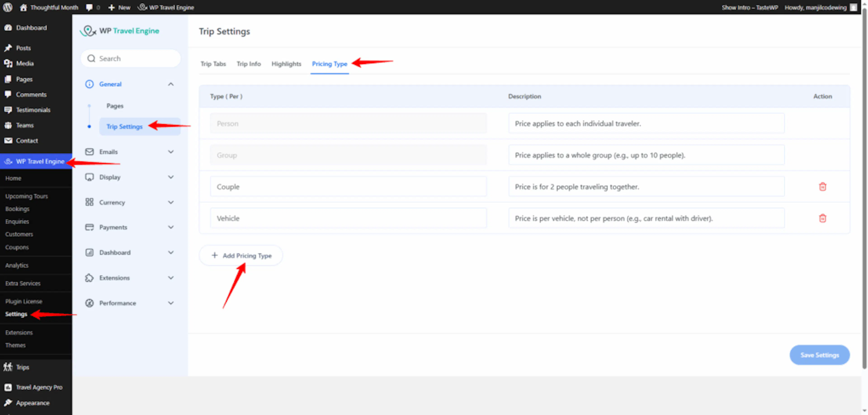
Task: Click the Couple type name field
Action: click(348, 187)
